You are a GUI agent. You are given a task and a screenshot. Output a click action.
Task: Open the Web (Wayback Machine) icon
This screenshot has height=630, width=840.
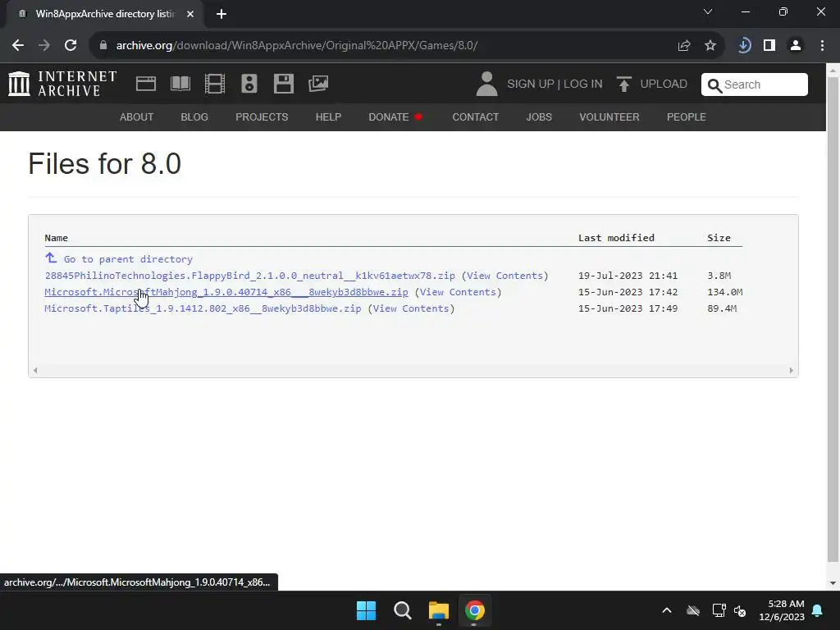[x=146, y=84]
